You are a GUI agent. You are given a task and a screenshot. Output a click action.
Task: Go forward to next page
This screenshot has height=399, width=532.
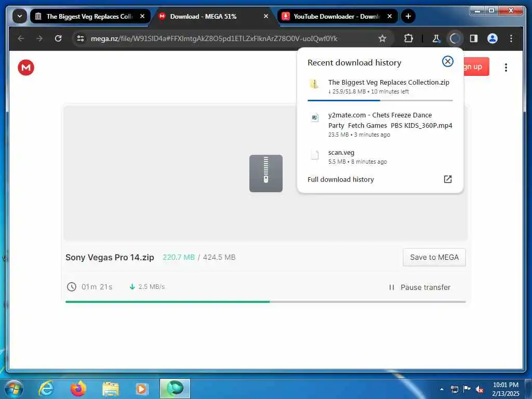39,38
